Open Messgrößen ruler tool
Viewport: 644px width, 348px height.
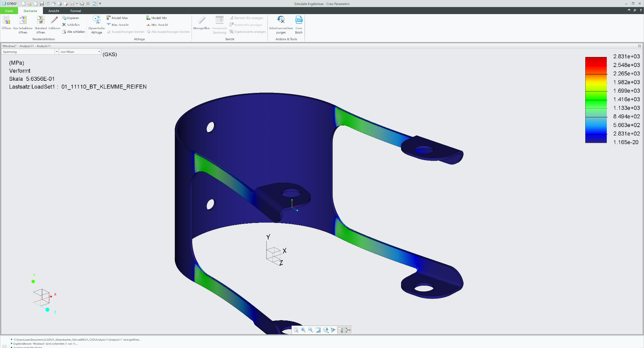point(202,22)
